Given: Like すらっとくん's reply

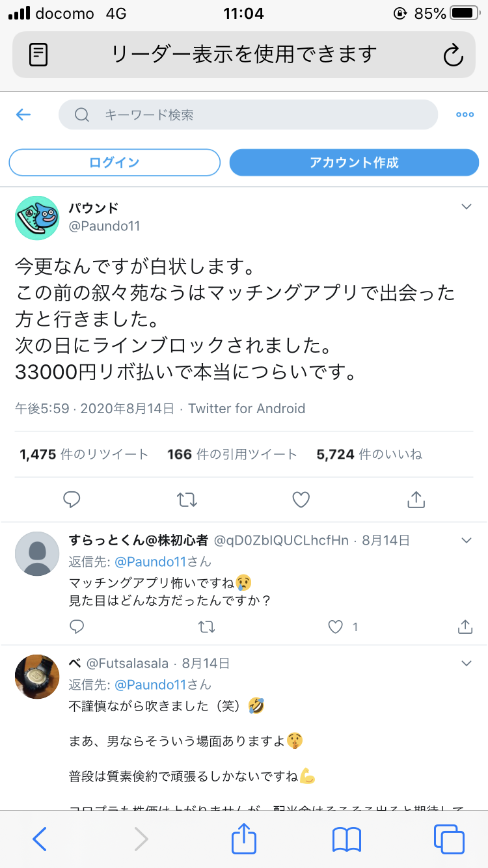Looking at the screenshot, I should tap(336, 627).
